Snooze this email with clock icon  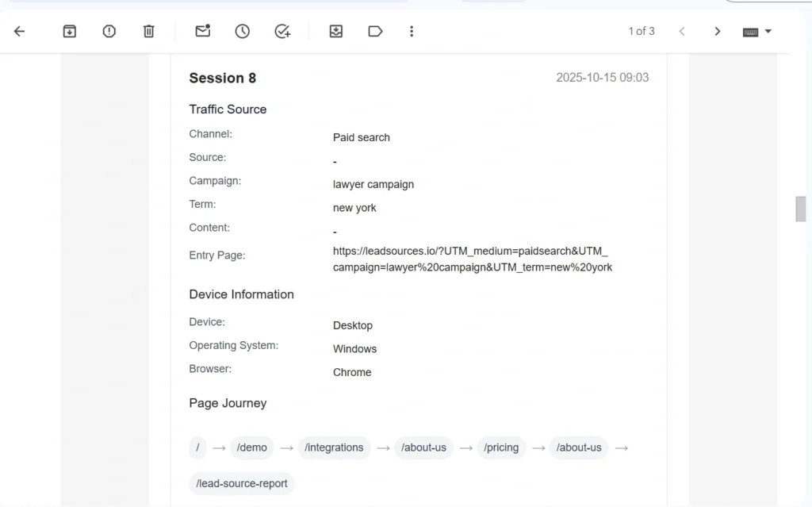(x=243, y=32)
